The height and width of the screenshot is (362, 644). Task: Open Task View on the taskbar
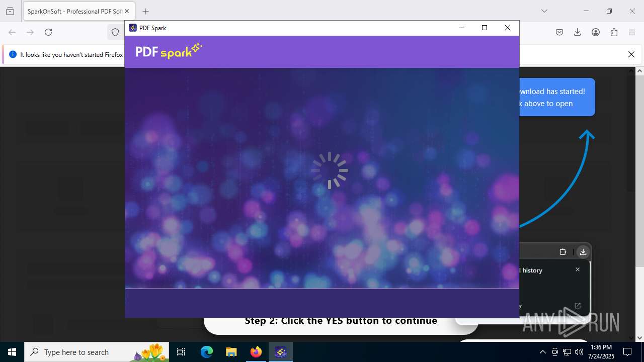click(181, 352)
